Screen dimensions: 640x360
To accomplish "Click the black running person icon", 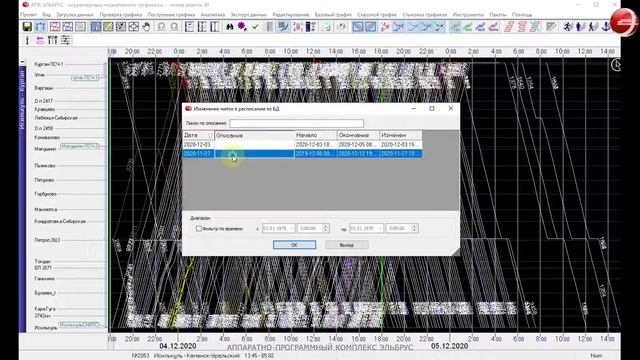I will (568, 27).
